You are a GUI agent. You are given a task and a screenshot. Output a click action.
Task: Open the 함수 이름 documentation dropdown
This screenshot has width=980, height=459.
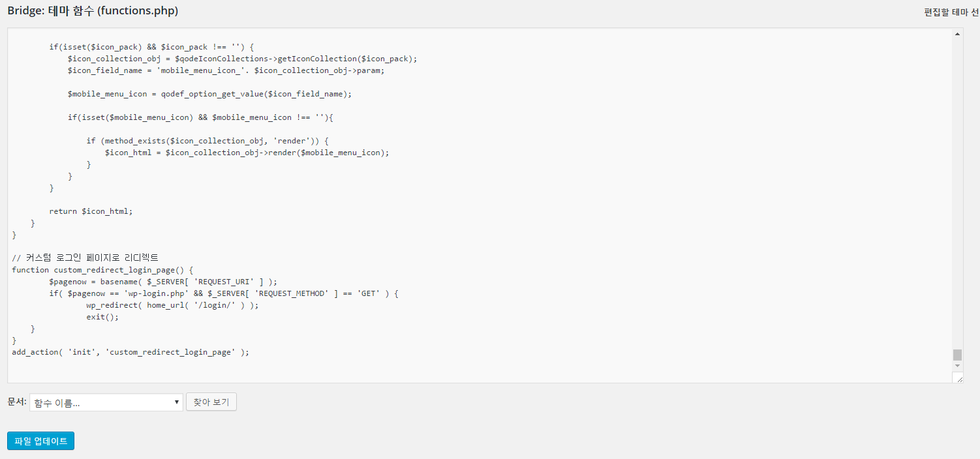tap(106, 403)
